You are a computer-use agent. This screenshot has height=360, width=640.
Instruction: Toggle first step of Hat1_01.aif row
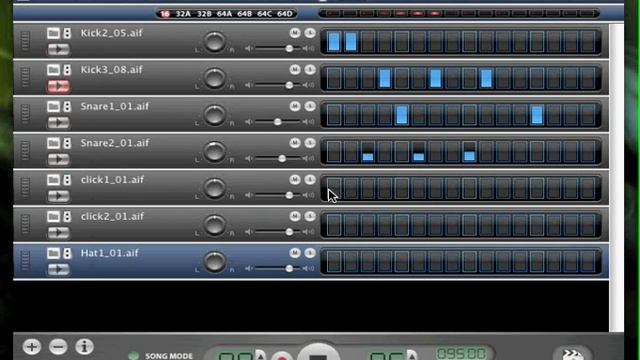tap(334, 262)
